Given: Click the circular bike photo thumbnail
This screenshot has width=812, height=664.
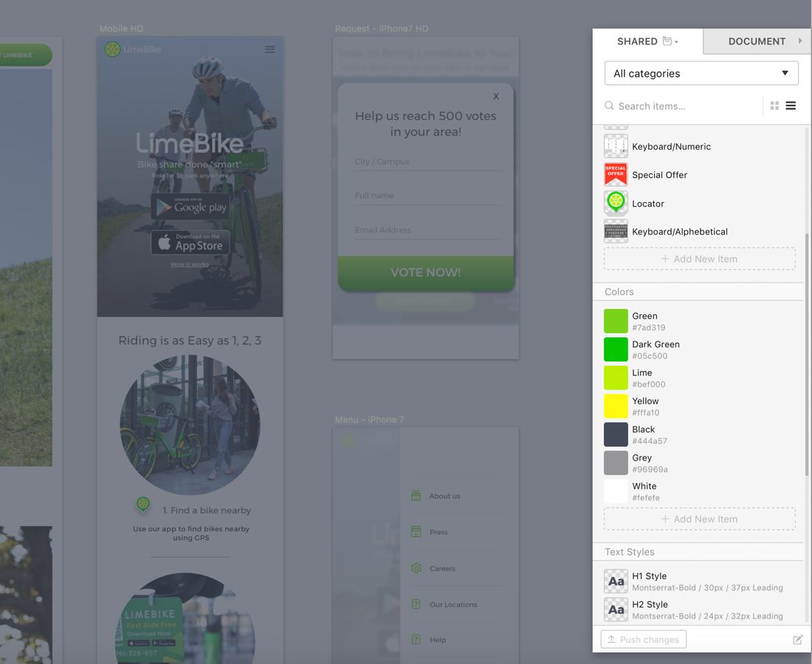Looking at the screenshot, I should pyautogui.click(x=190, y=425).
